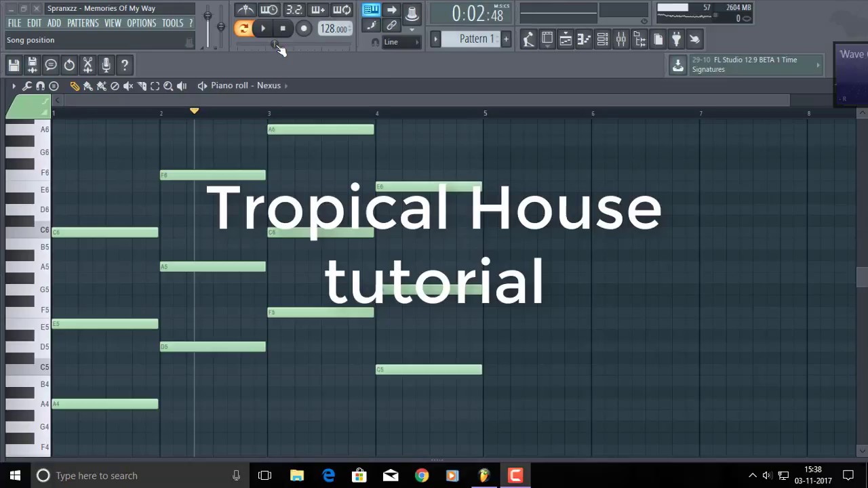Open the OPTIONS menu
868x488 pixels.
click(x=141, y=23)
